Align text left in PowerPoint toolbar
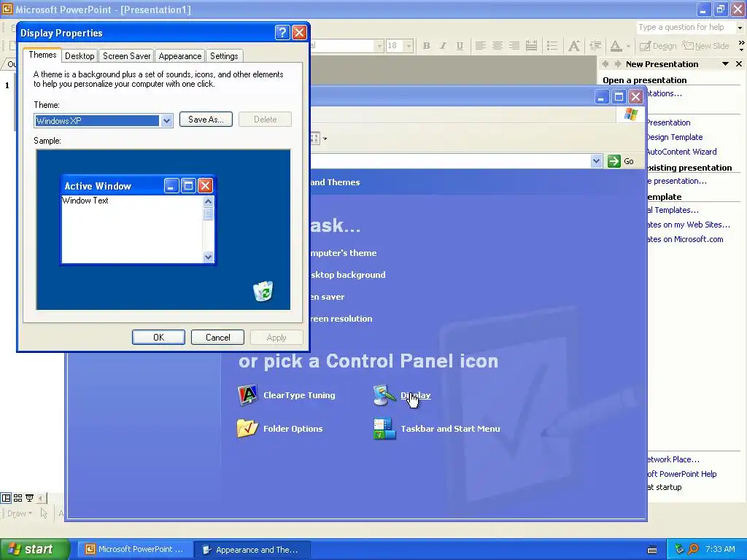Image resolution: width=747 pixels, height=560 pixels. pos(480,46)
